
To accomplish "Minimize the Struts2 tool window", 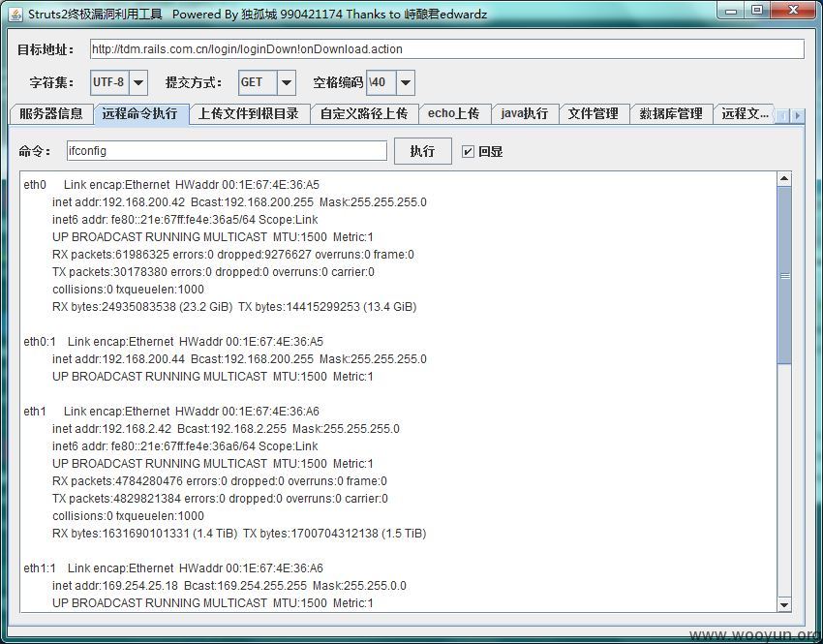I will click(x=732, y=11).
